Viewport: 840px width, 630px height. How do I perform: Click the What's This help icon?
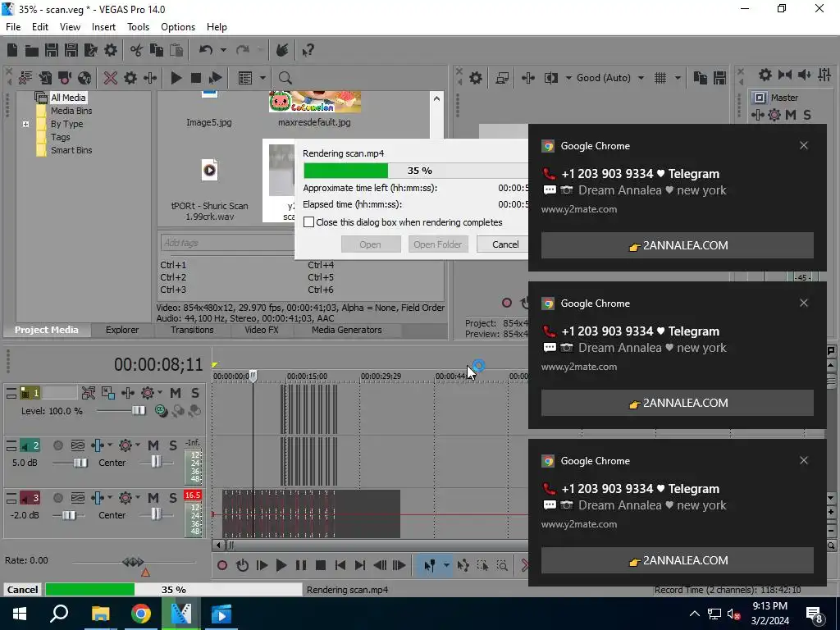[x=308, y=50]
